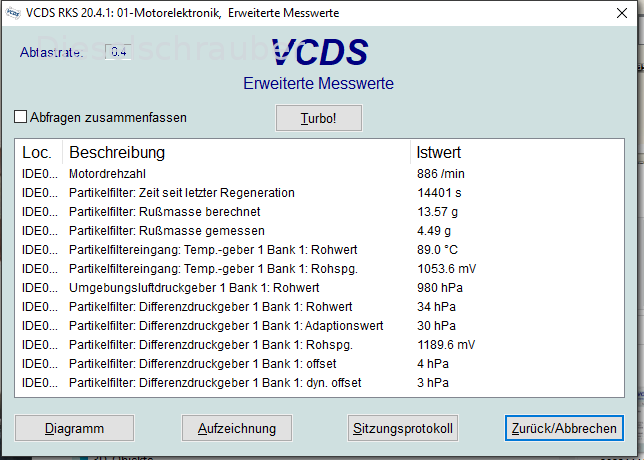This screenshot has width=644, height=460.
Task: Select Zeit seit letzter Regeneration row
Action: (x=320, y=193)
